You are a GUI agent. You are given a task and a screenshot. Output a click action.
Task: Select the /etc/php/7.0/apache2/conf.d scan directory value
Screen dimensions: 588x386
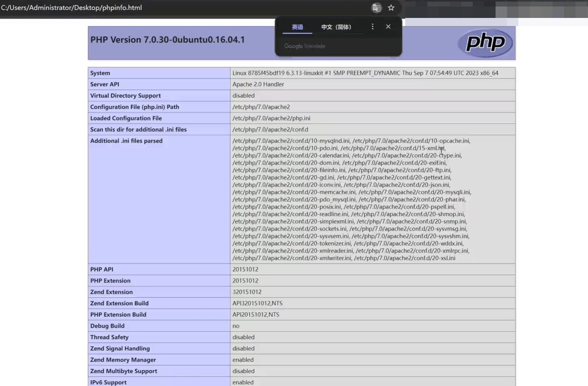click(x=270, y=130)
